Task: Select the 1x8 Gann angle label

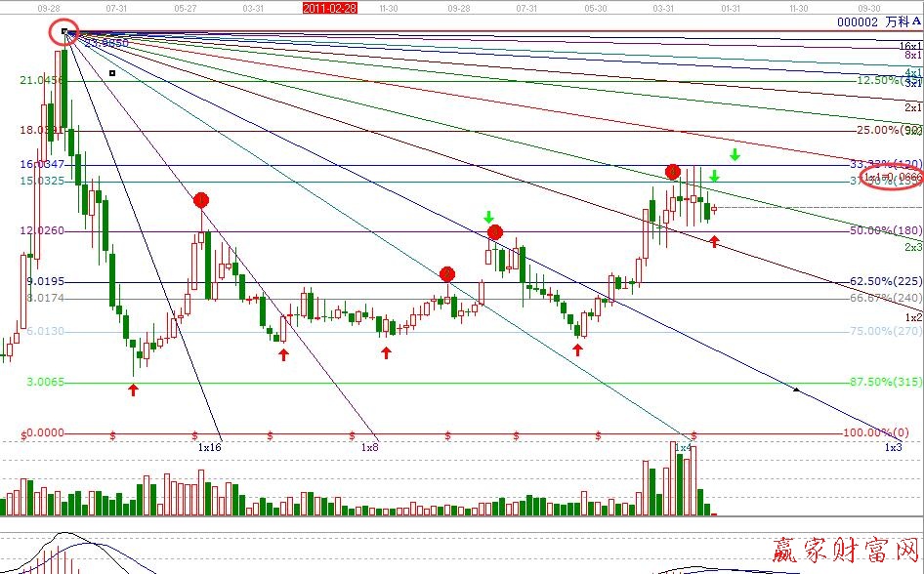Action: click(x=369, y=446)
